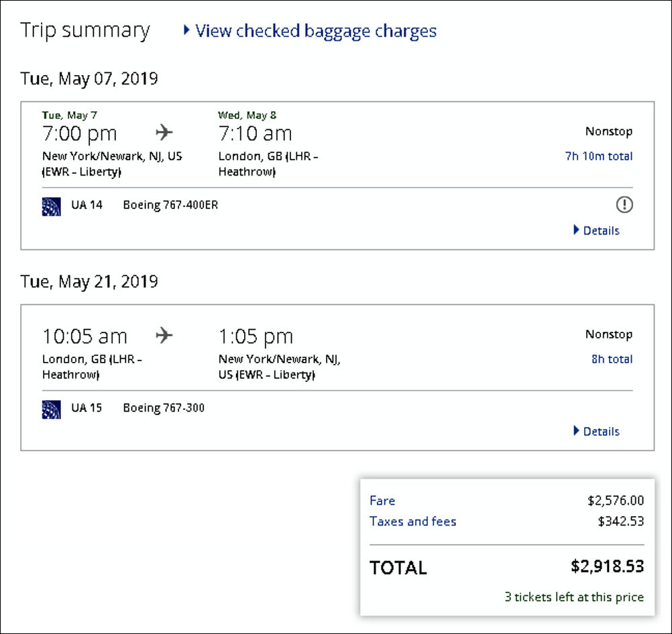672x634 pixels.
Task: Expand Details for the May 21 flight
Action: [x=596, y=432]
